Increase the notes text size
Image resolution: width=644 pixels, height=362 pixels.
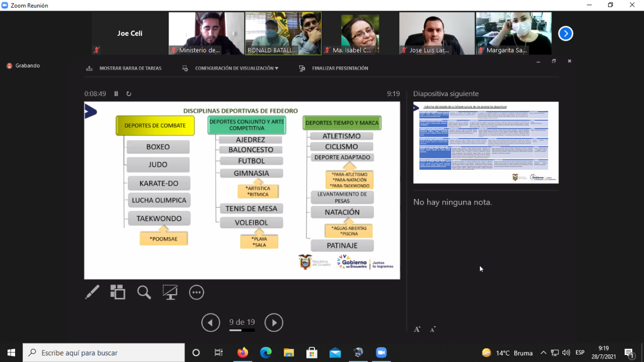click(x=417, y=329)
